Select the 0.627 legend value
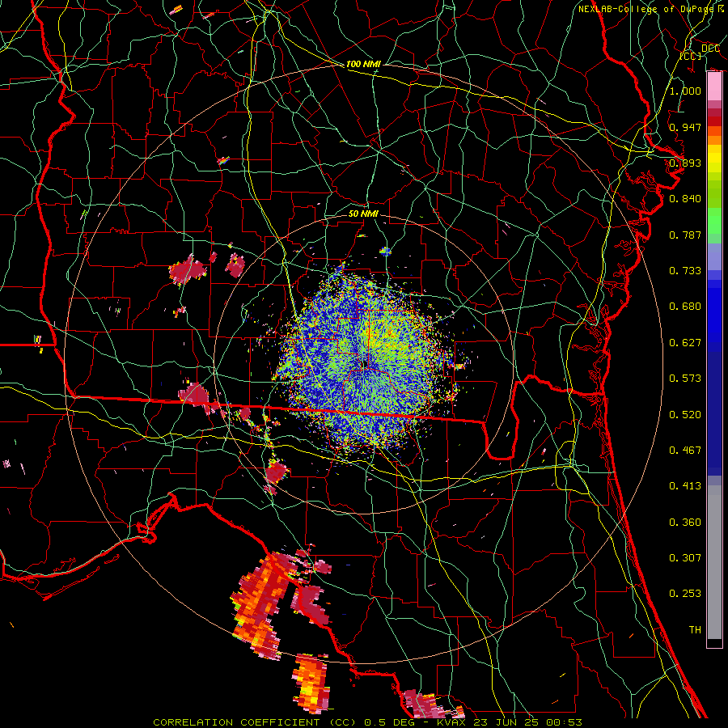This screenshot has width=728, height=728. pyautogui.click(x=685, y=343)
